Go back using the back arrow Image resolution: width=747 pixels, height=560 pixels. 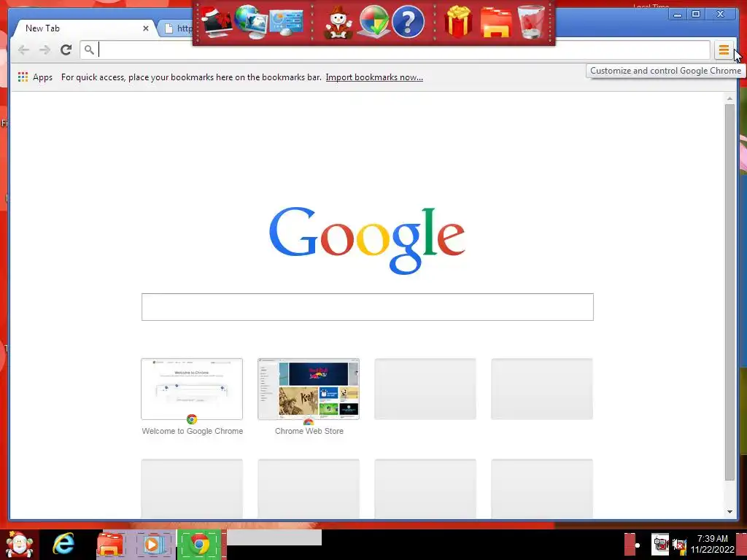(24, 50)
